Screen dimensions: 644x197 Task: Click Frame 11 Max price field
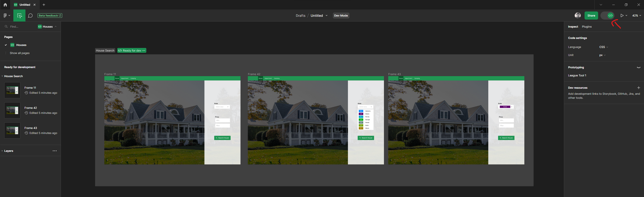(x=223, y=126)
